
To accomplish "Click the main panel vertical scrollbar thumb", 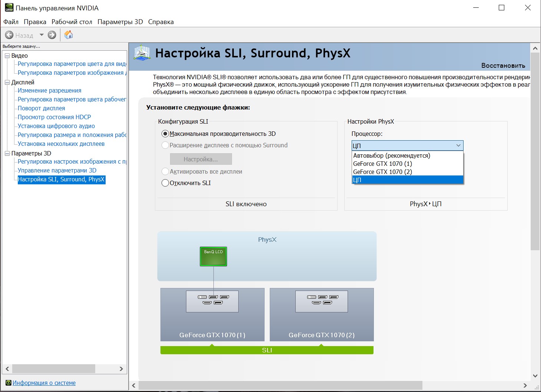I will pos(535,151).
